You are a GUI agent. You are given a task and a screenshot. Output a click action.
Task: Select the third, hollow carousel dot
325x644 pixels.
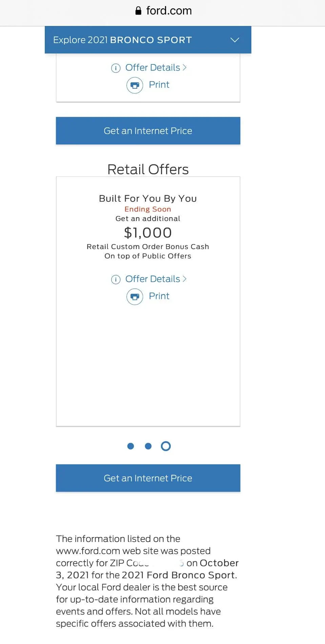[x=166, y=446]
